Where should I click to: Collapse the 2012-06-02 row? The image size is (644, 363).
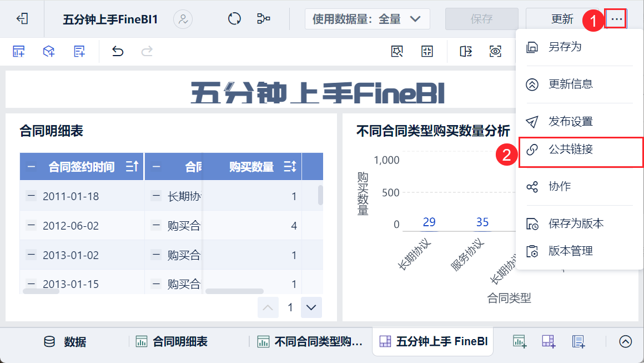31,225
